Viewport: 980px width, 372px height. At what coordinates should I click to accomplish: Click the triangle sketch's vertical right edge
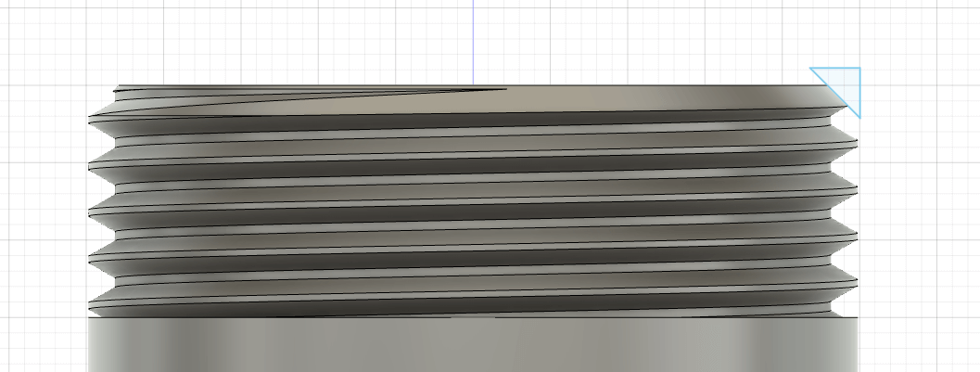click(860, 93)
